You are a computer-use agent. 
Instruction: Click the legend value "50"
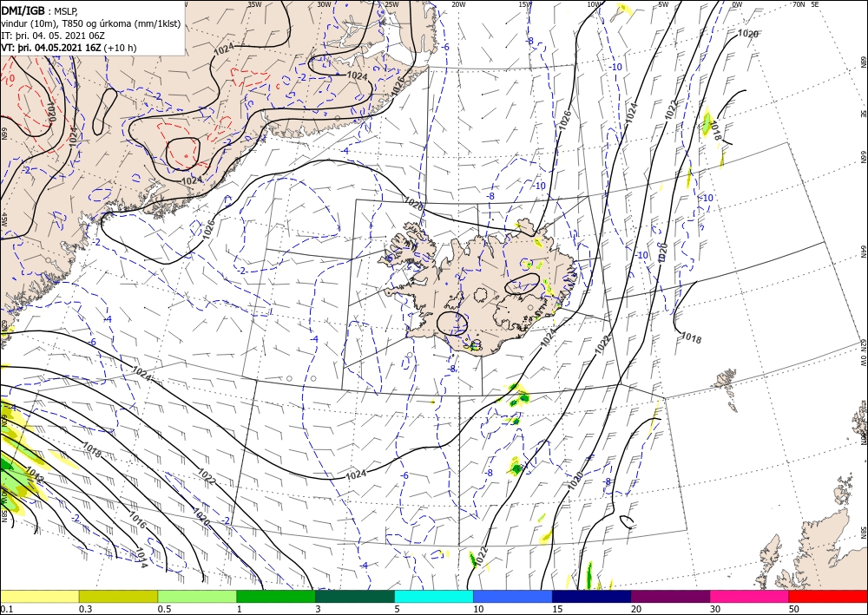794,609
